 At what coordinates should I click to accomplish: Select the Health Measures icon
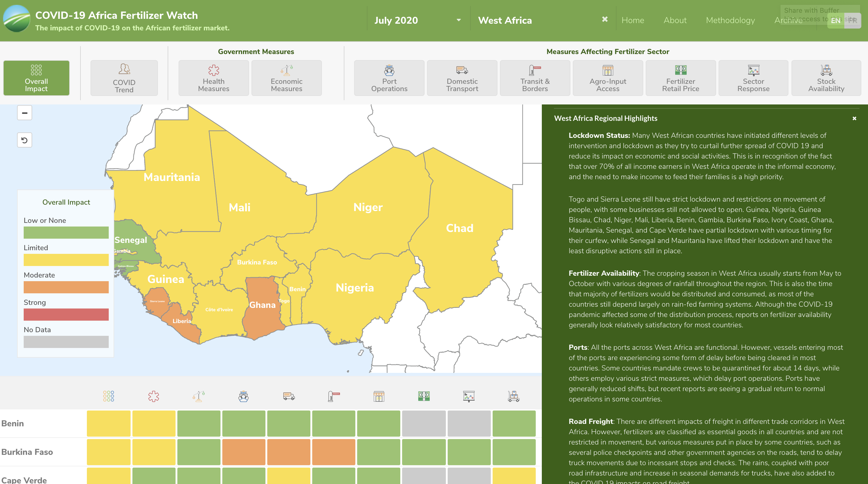click(x=213, y=78)
